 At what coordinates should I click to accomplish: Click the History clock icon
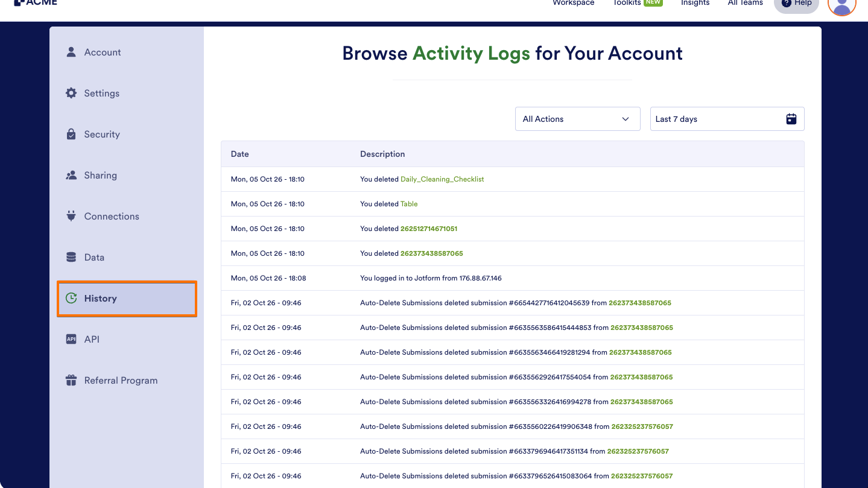pos(71,298)
